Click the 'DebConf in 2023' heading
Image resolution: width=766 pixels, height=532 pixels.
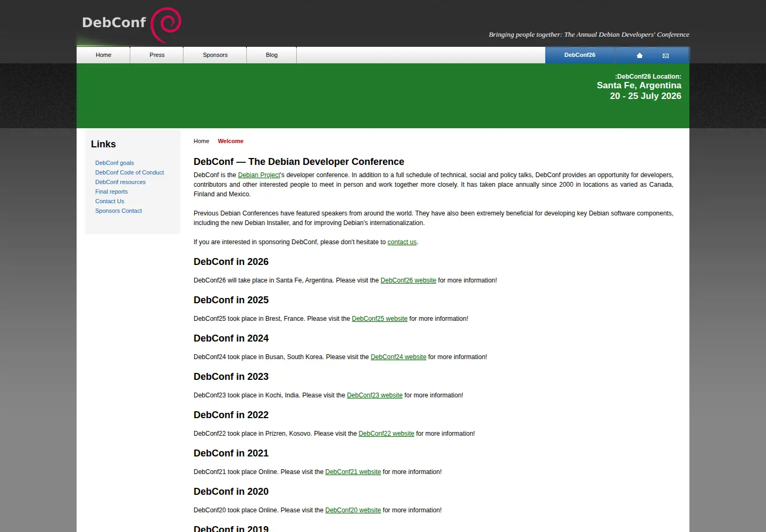coord(231,377)
